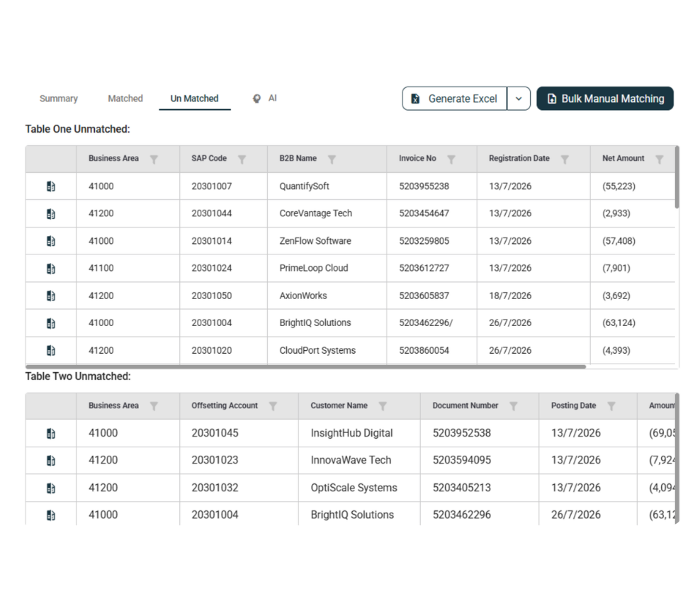
Task: Sort by Registration Date header
Action: [519, 158]
